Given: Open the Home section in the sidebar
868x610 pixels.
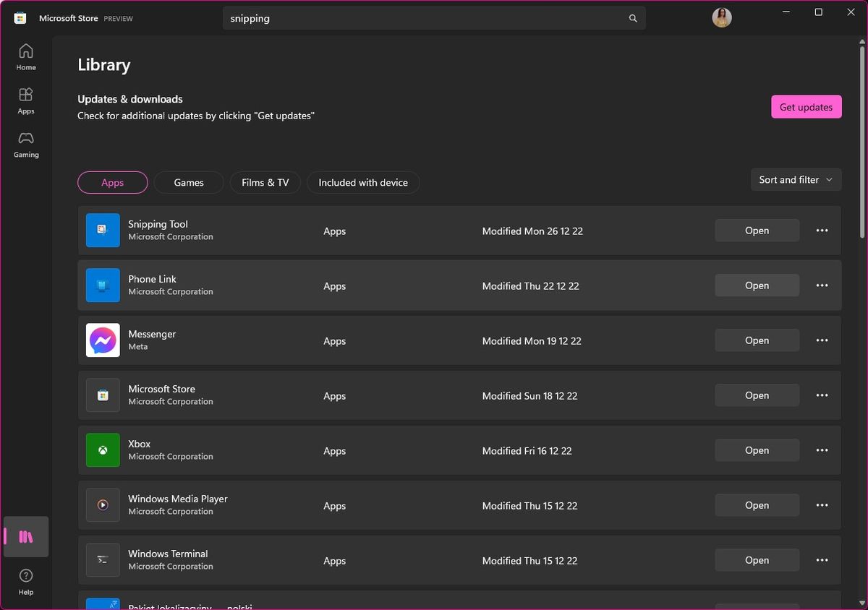Looking at the screenshot, I should pos(25,56).
